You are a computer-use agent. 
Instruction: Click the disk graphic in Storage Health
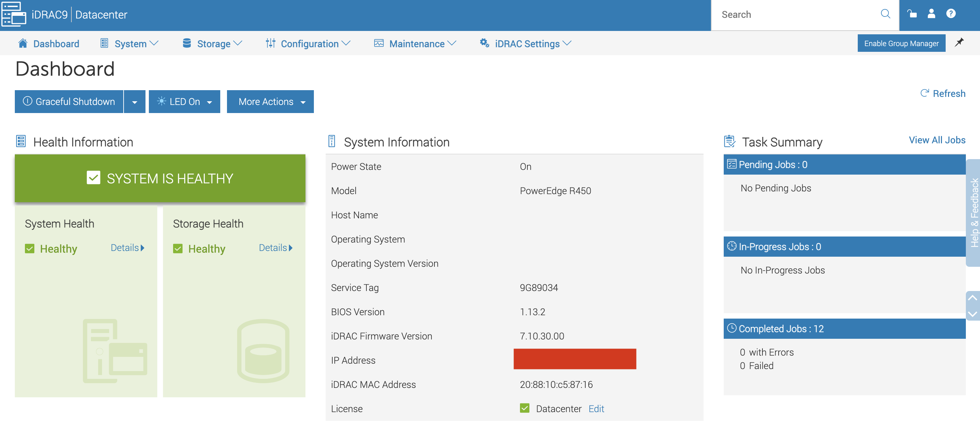[263, 351]
